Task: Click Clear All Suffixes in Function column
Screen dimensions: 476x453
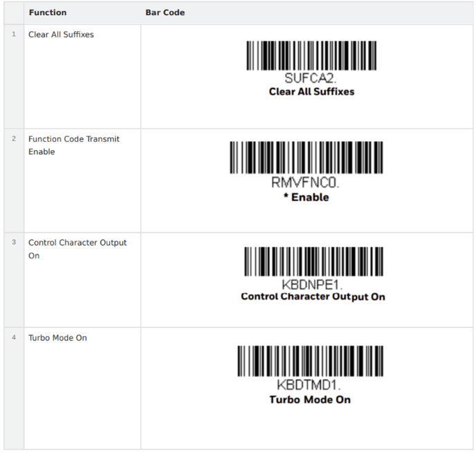Action: pyautogui.click(x=61, y=35)
